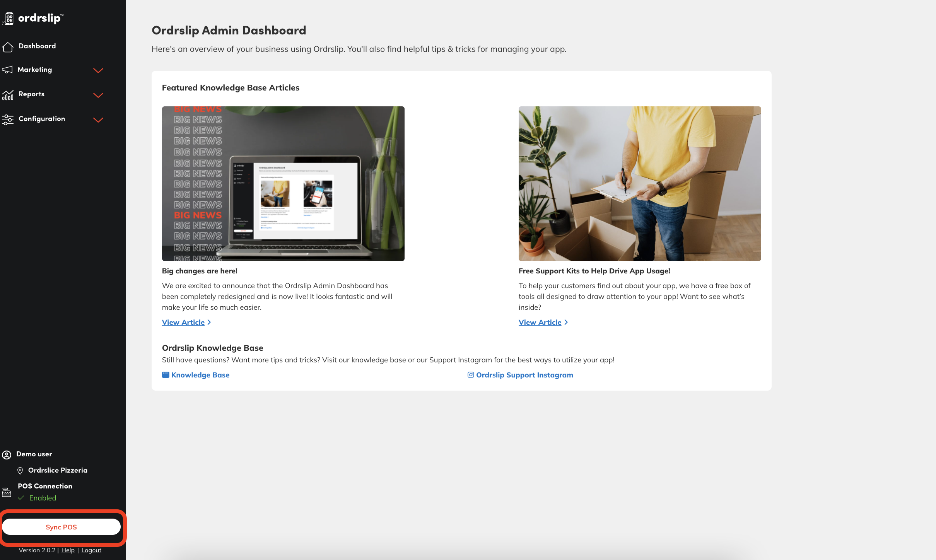Click the Reports chart icon
Viewport: 936px width, 560px height.
(x=8, y=95)
